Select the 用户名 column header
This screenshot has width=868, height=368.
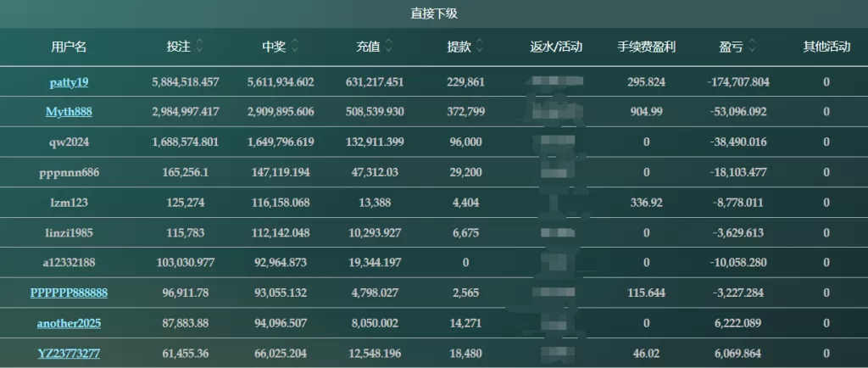click(70, 47)
